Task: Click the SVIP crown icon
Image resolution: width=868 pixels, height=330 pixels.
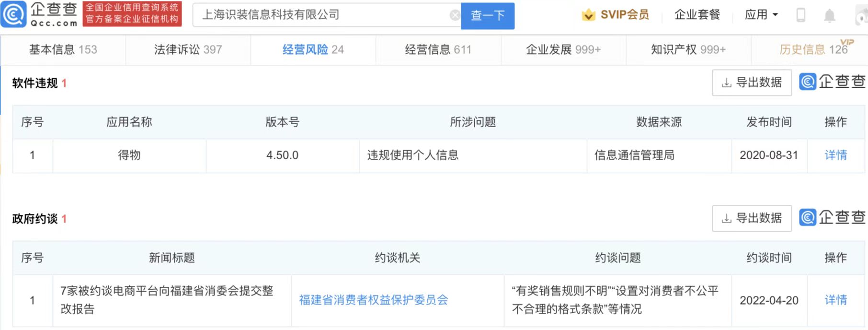Action: (x=588, y=15)
